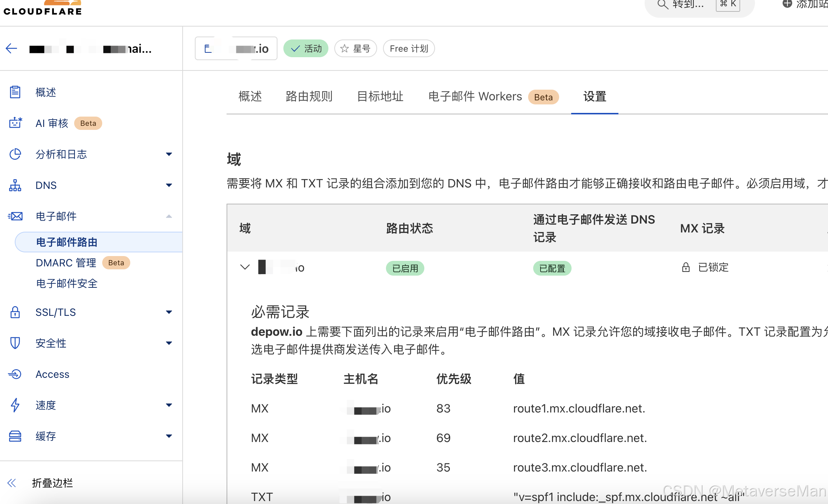
Task: Open DMARC 管理 in sidebar
Action: pos(66,263)
